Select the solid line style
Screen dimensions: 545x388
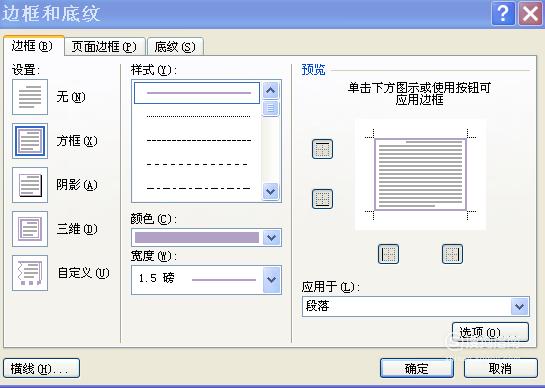pos(197,93)
